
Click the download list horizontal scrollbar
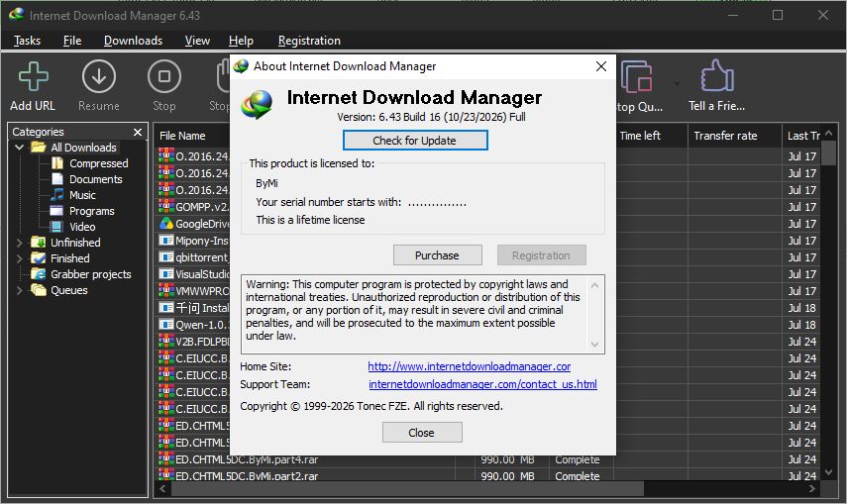pyautogui.click(x=407, y=489)
